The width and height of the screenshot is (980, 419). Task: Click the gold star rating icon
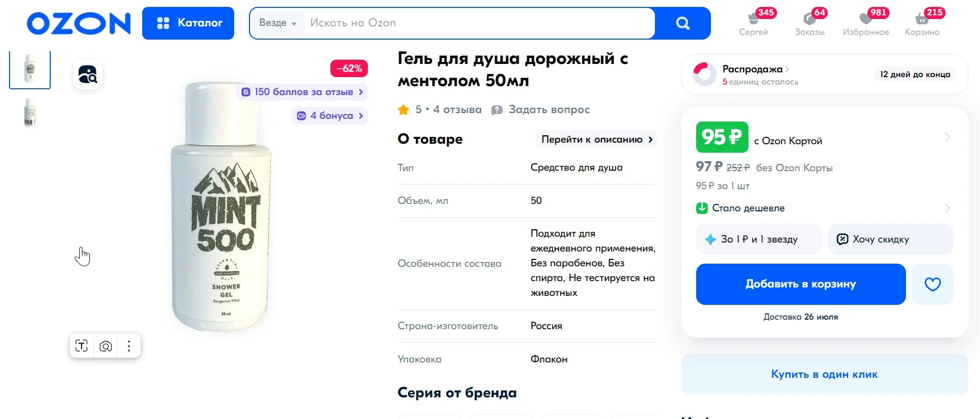coord(403,110)
